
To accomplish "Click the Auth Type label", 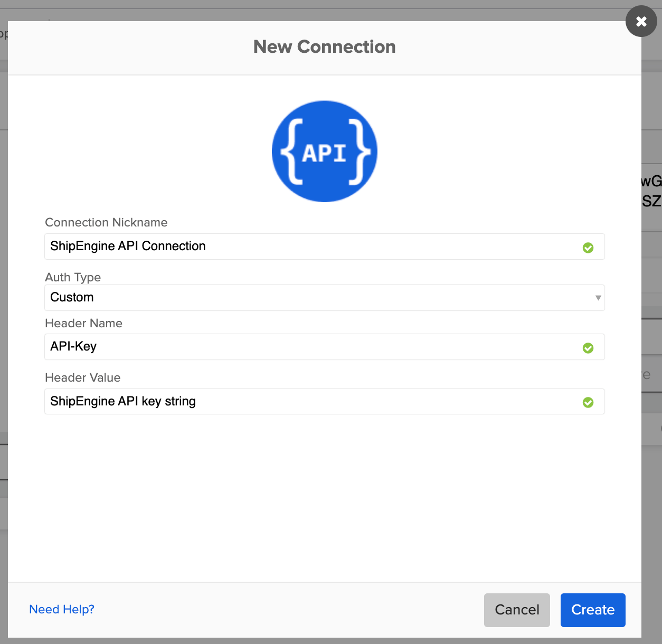I will click(73, 277).
